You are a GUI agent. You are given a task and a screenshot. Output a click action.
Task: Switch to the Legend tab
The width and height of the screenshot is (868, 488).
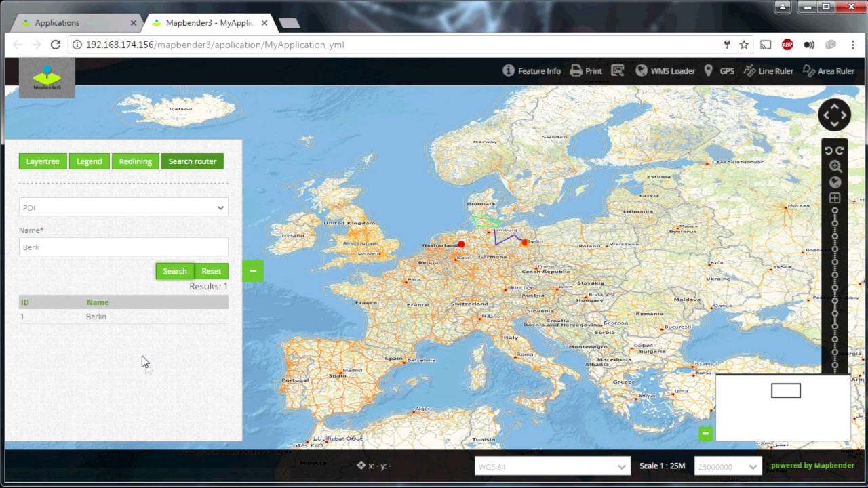[89, 161]
